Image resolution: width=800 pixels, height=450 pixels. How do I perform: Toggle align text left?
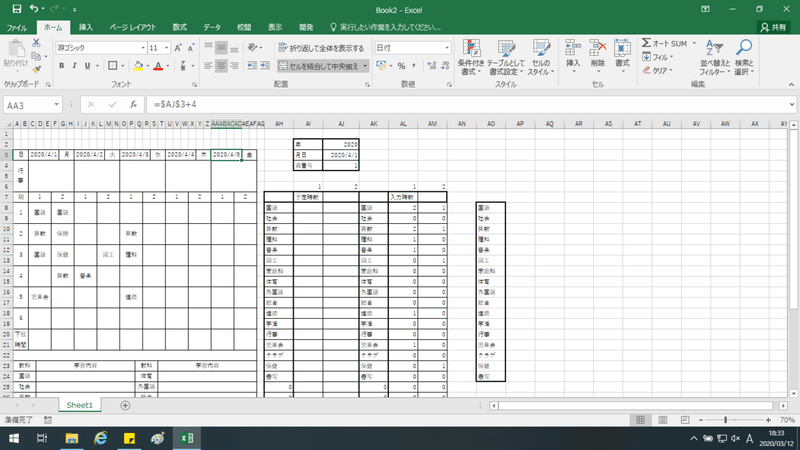tap(208, 66)
